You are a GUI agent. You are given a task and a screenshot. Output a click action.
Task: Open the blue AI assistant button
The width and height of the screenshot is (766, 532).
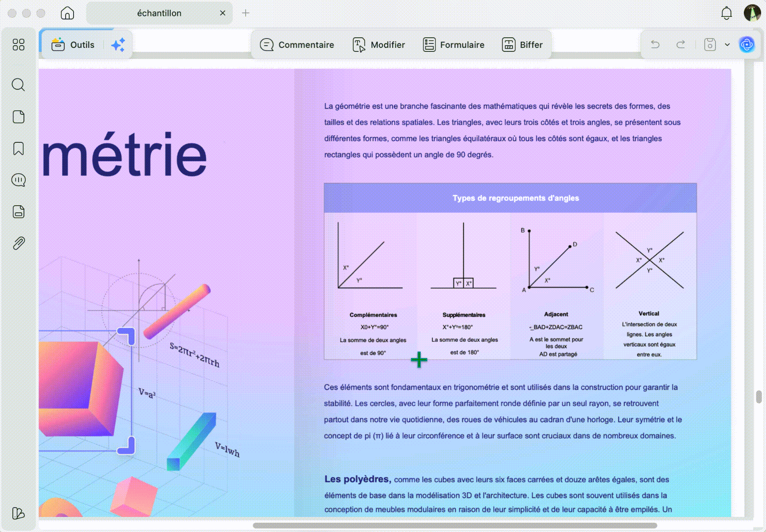(747, 44)
